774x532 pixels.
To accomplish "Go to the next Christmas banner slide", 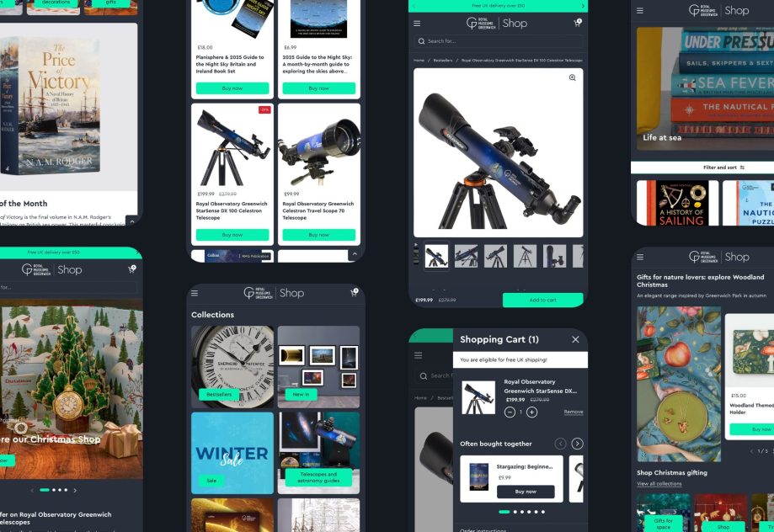I will tap(75, 491).
